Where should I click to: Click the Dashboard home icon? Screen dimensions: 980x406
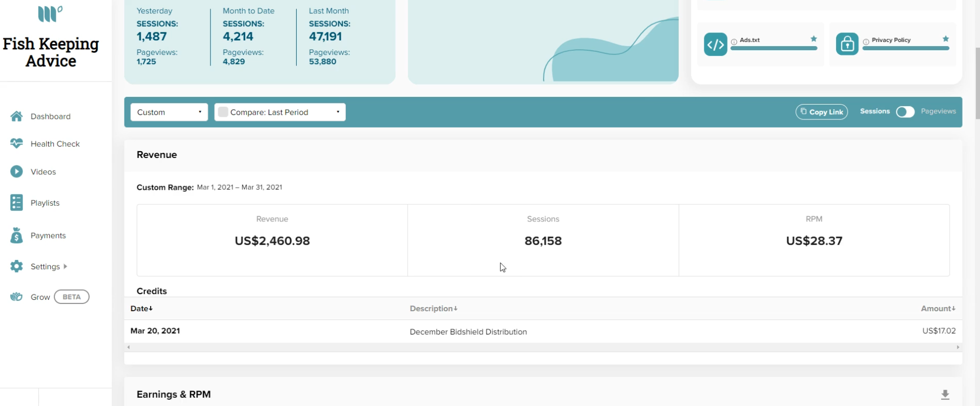(x=16, y=116)
